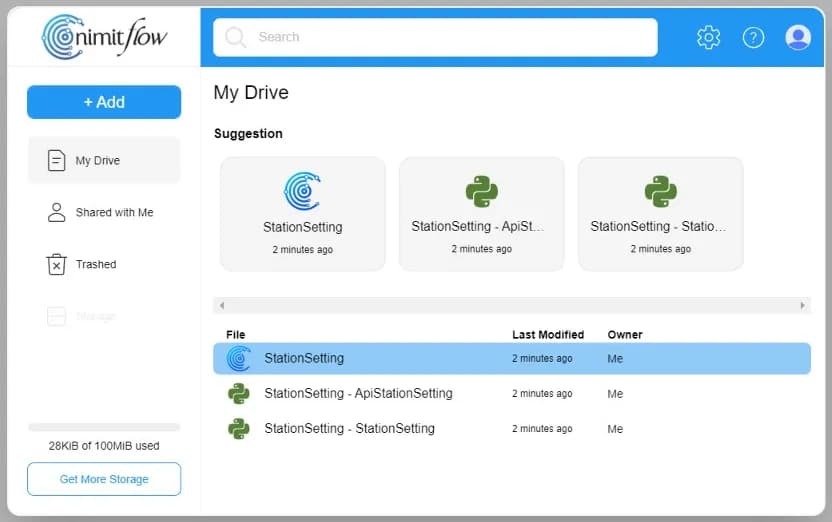Click owner Me in ApiStationSetting row
832x522 pixels.
pos(615,394)
